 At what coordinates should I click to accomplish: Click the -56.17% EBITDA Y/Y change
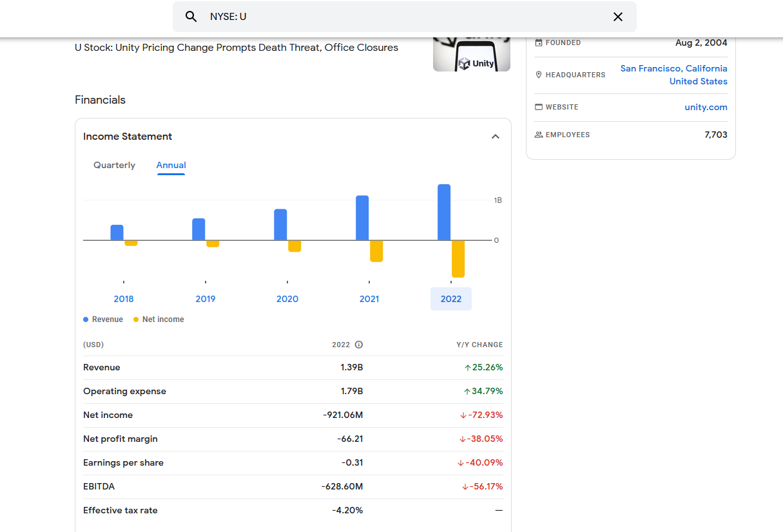click(x=482, y=487)
